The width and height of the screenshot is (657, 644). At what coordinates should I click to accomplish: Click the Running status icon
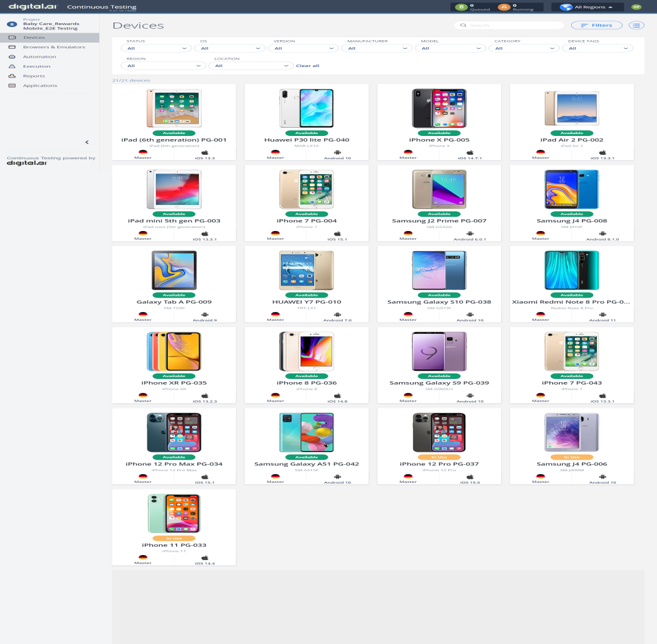[x=504, y=7]
